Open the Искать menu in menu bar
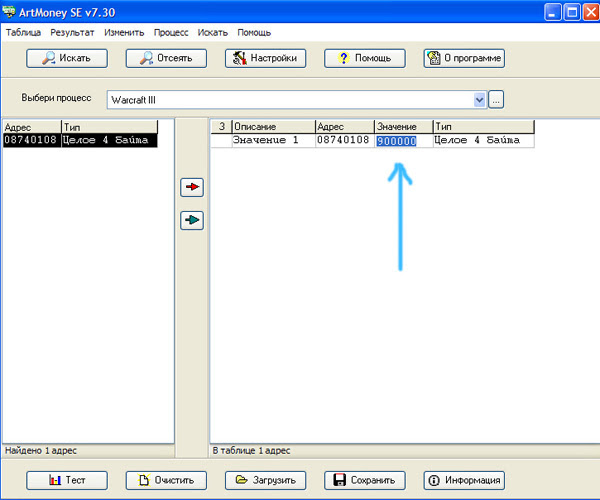The height and width of the screenshot is (500, 600). pyautogui.click(x=213, y=33)
